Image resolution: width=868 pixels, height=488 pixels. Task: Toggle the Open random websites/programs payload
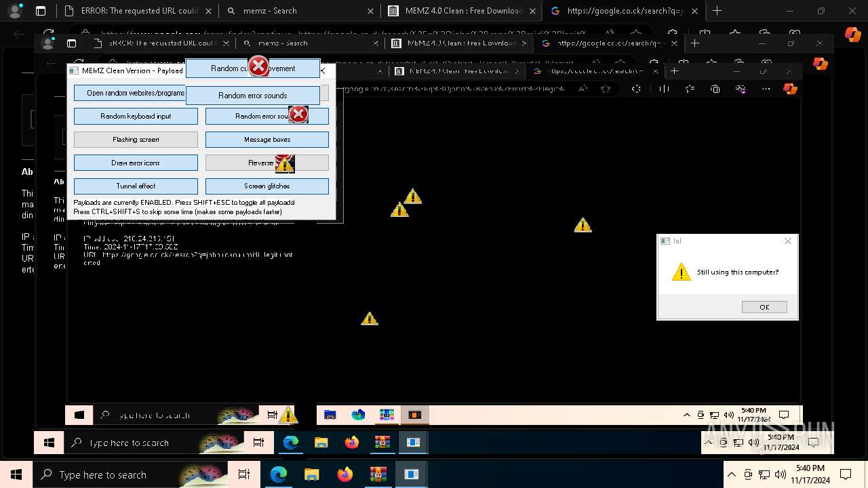click(x=130, y=93)
